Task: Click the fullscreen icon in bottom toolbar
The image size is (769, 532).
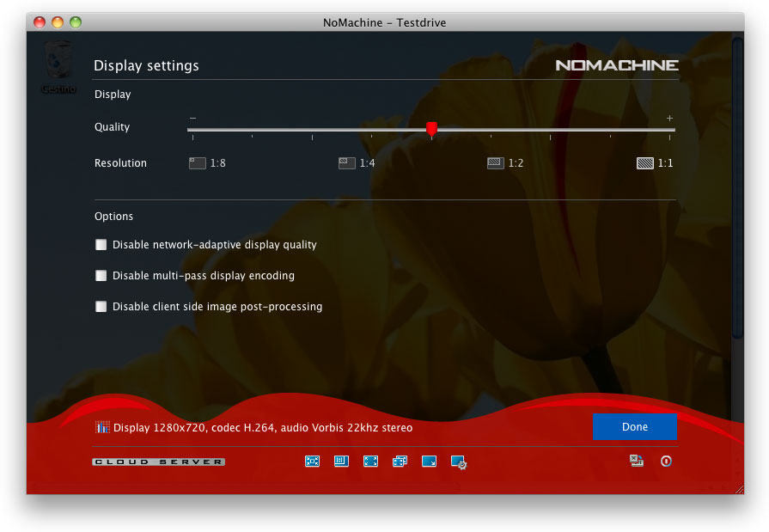Action: [x=370, y=462]
